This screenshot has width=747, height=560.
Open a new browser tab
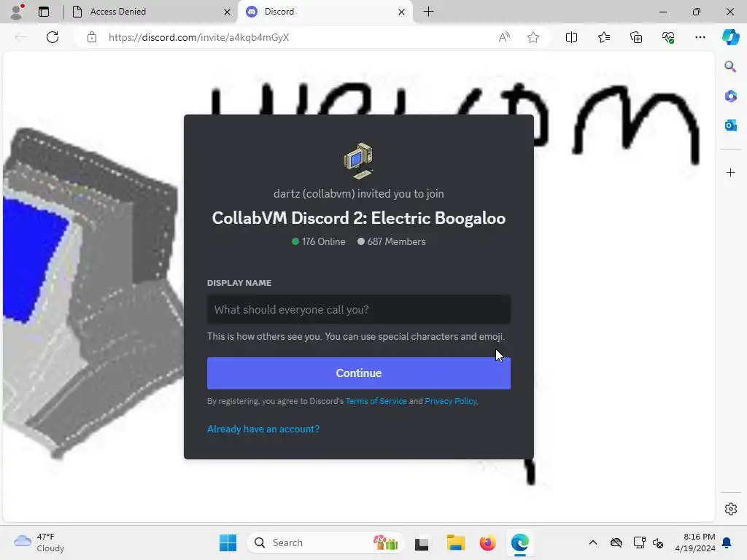[428, 12]
